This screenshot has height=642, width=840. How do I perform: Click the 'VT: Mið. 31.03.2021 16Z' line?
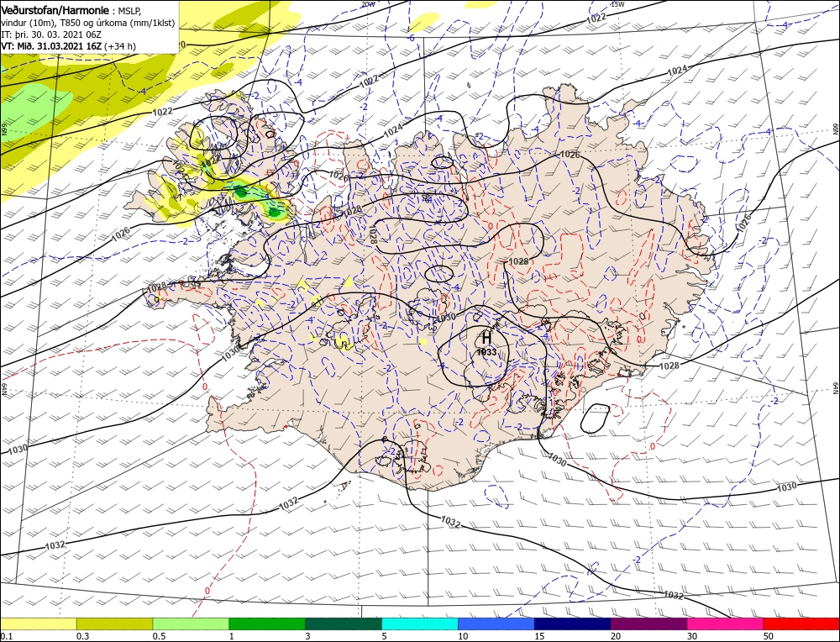[x=51, y=46]
